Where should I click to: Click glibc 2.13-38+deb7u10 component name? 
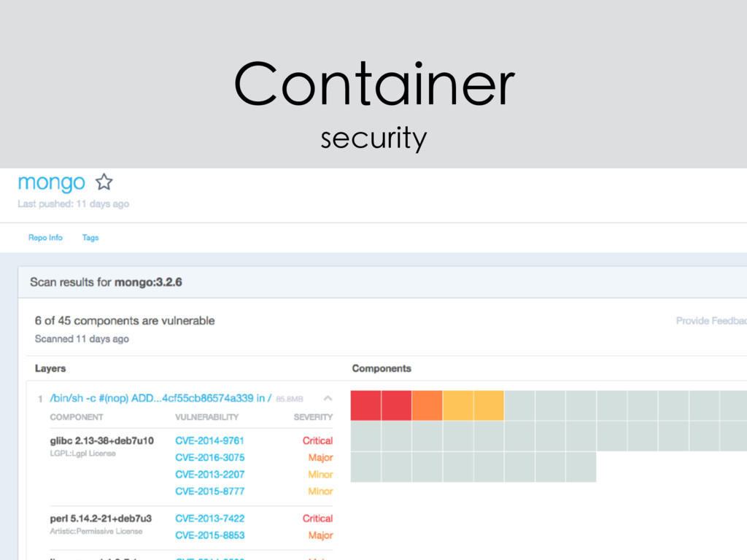point(102,440)
